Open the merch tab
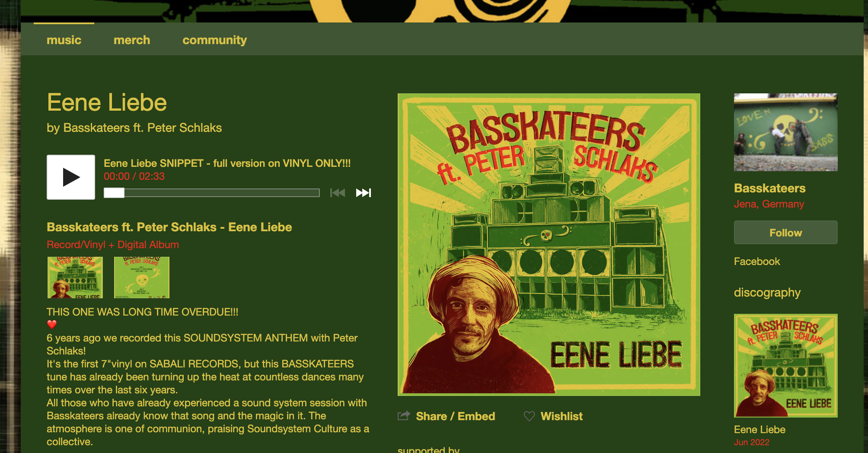Viewport: 868px width, 453px height. pyautogui.click(x=132, y=40)
